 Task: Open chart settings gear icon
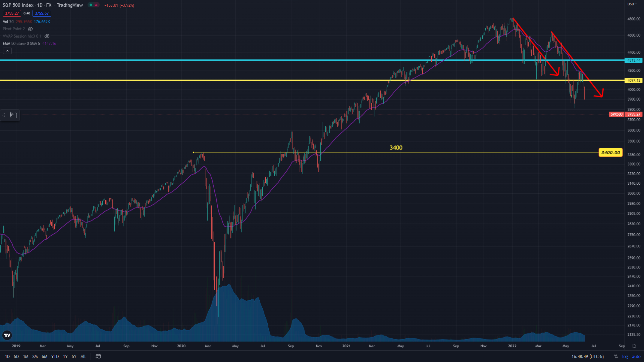tap(634, 346)
